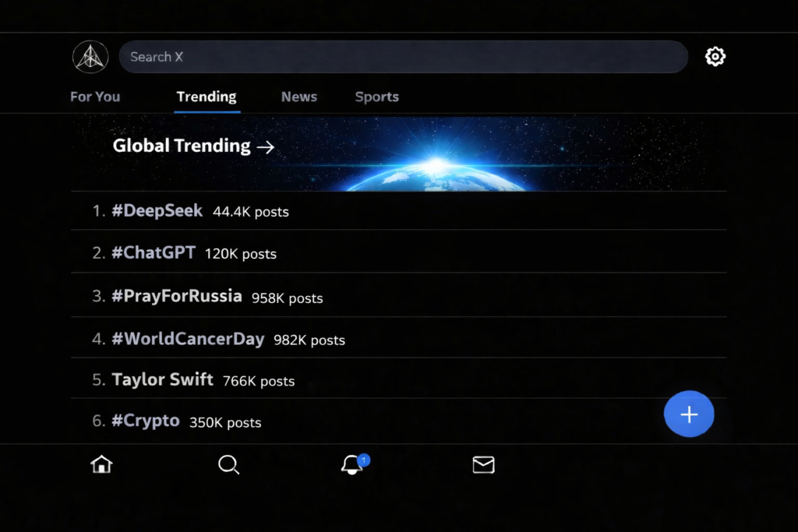Open search using the magnifier icon
Viewport: 798px width, 532px height.
coord(228,465)
